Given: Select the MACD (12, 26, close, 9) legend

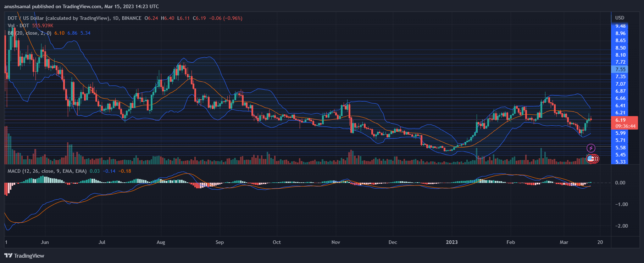Looking at the screenshot, I should pyautogui.click(x=47, y=171).
